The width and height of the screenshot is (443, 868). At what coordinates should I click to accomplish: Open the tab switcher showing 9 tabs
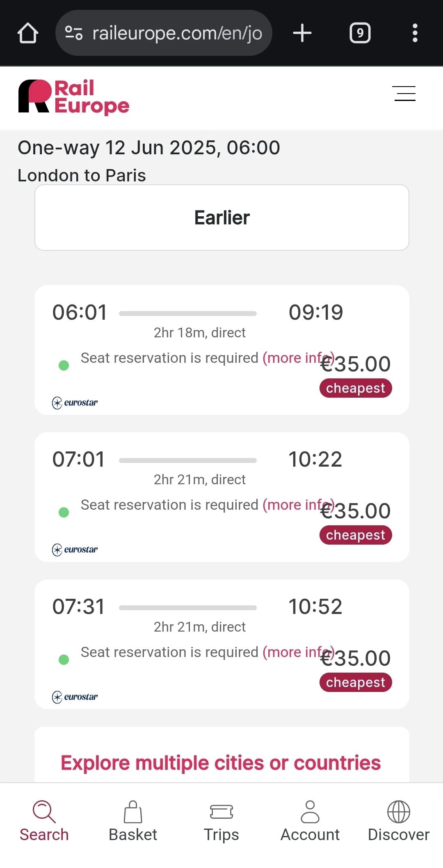point(360,33)
